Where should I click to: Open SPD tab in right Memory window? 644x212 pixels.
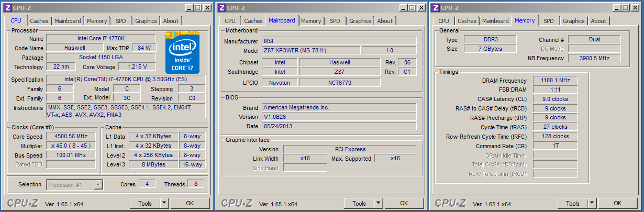(549, 21)
